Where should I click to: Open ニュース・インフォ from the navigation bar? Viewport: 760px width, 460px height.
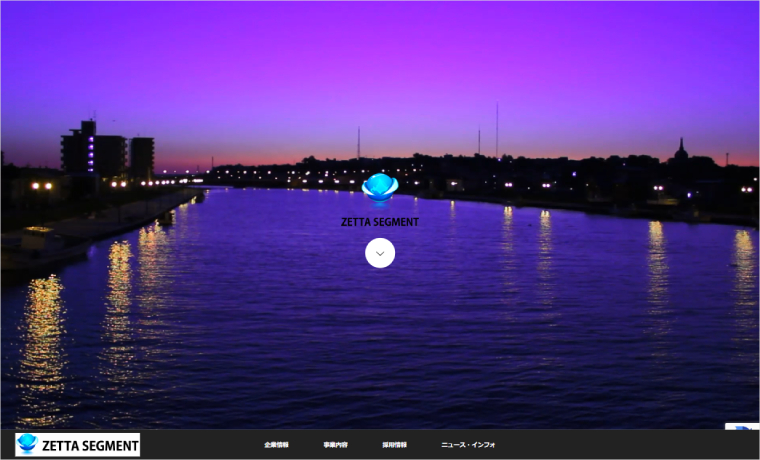point(468,445)
